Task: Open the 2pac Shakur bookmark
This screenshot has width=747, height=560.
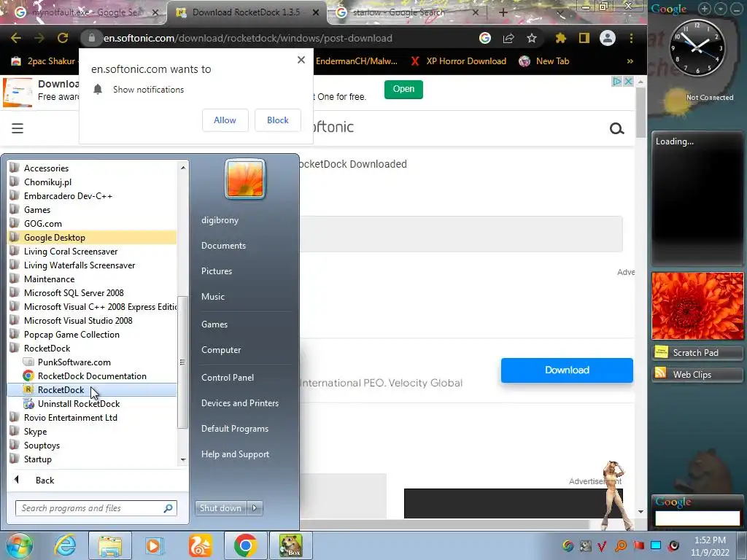Action: click(44, 61)
